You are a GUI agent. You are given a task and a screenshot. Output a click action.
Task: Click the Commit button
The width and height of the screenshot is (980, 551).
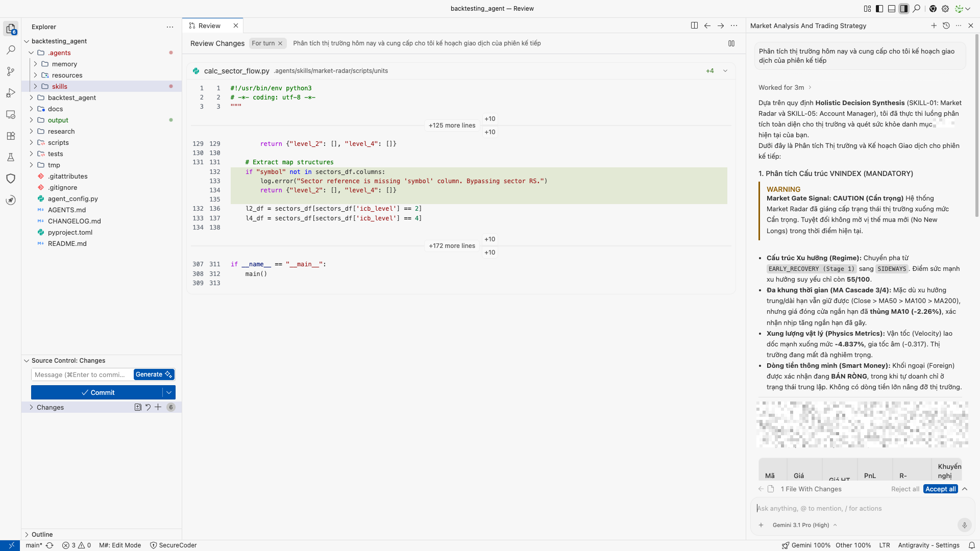pyautogui.click(x=97, y=392)
